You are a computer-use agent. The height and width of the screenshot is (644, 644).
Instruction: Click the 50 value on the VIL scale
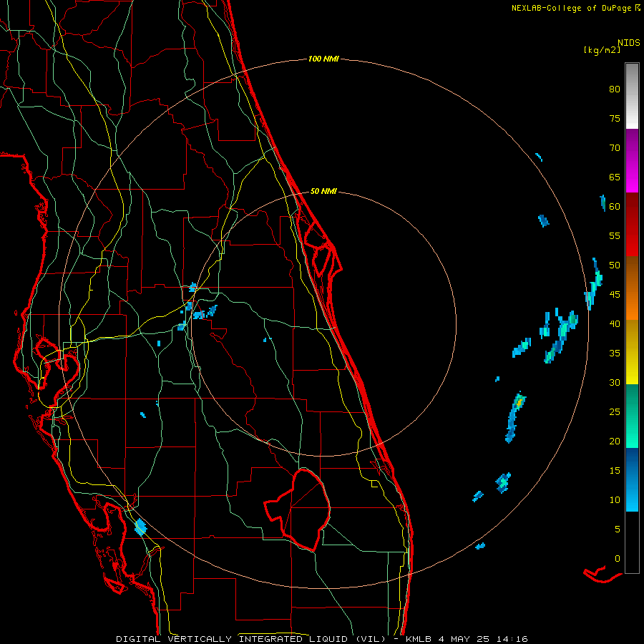(x=615, y=265)
